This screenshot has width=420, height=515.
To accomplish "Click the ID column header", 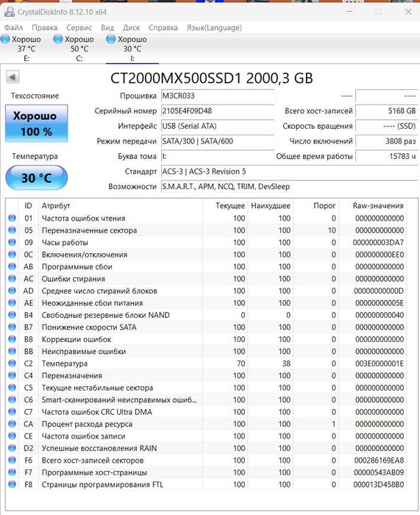I will pos(28,205).
